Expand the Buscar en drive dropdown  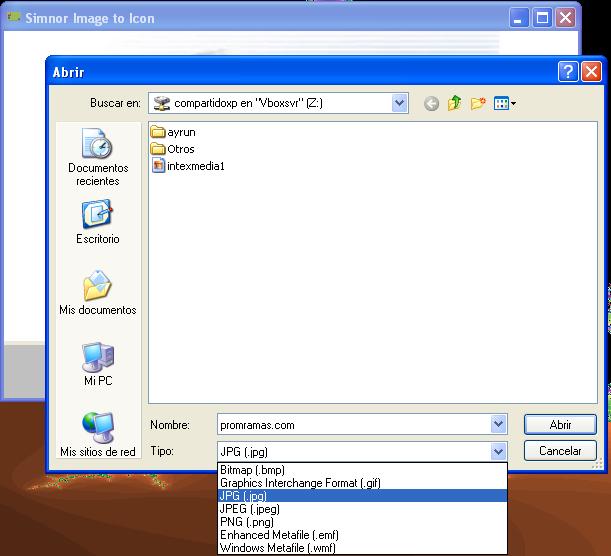(399, 103)
